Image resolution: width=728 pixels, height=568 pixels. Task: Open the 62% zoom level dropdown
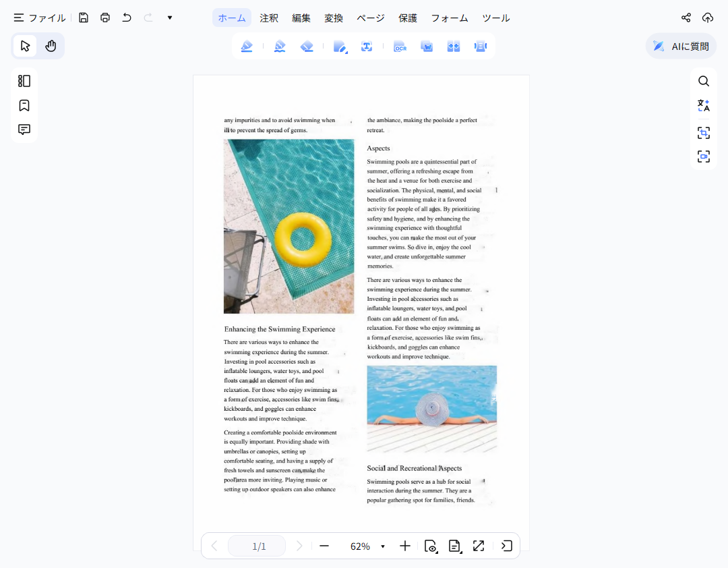coord(382,546)
